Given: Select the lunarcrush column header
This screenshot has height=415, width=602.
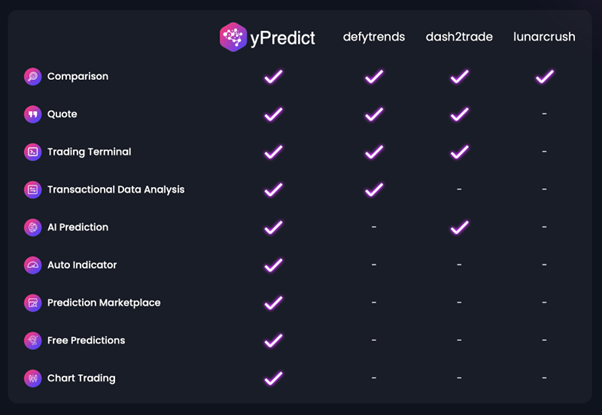Looking at the screenshot, I should click(x=544, y=37).
